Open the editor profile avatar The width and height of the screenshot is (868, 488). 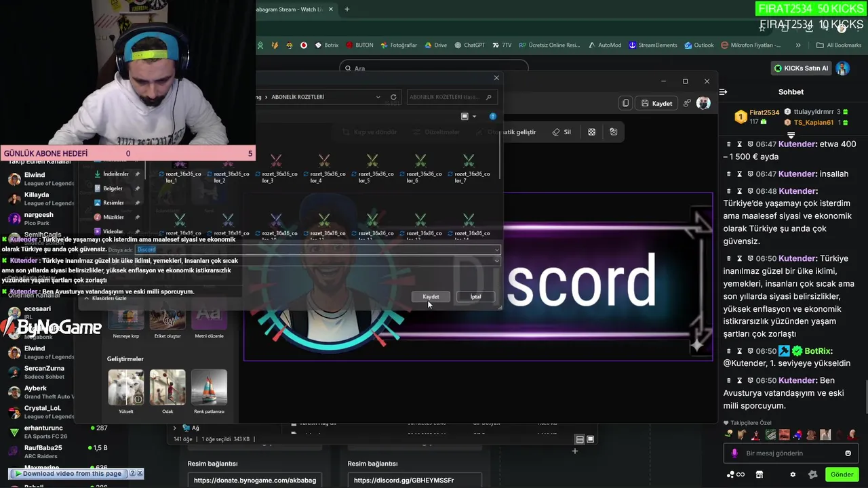[x=703, y=103]
